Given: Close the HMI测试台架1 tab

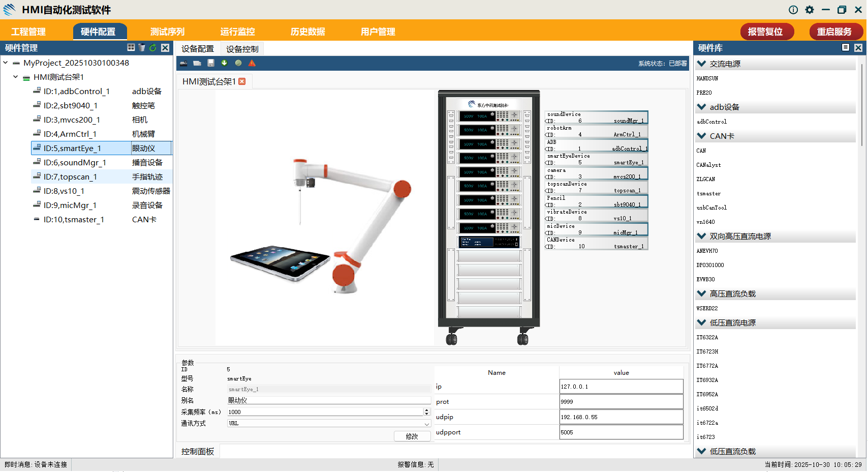Looking at the screenshot, I should 242,81.
